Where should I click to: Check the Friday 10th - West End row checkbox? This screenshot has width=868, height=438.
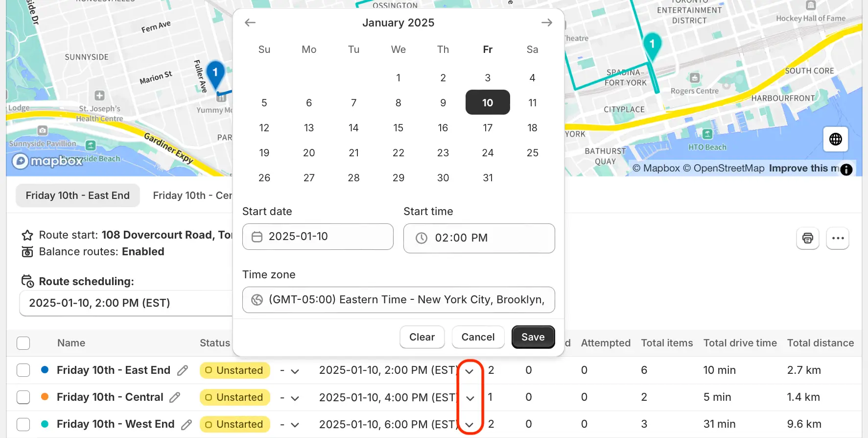[23, 424]
